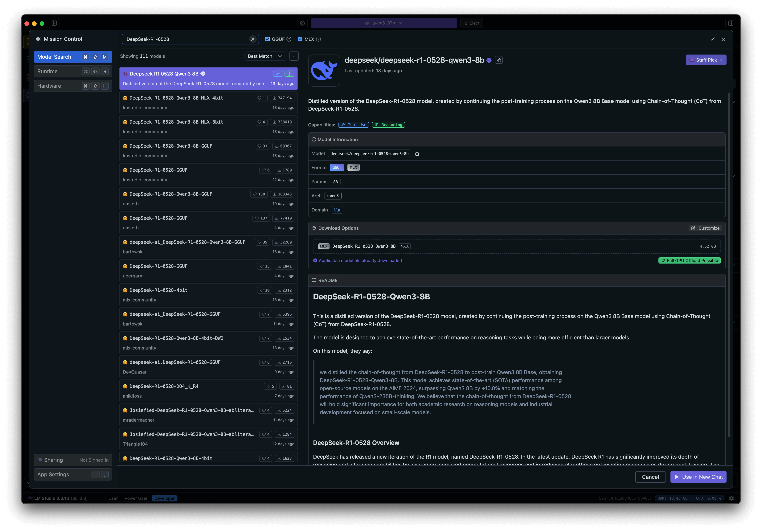Copy the deepseek/deepseek-r1-0528-qwen3-8b model identifier
This screenshot has width=762, height=532.
(416, 153)
